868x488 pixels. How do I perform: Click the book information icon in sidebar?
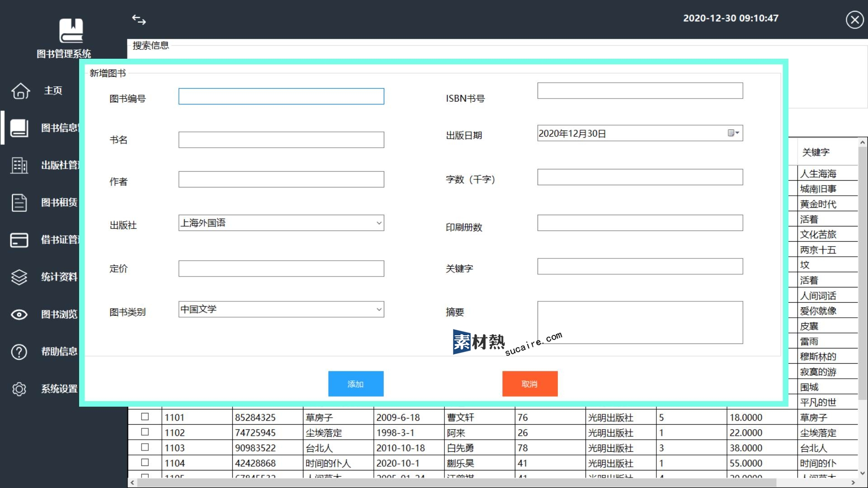[x=19, y=128]
